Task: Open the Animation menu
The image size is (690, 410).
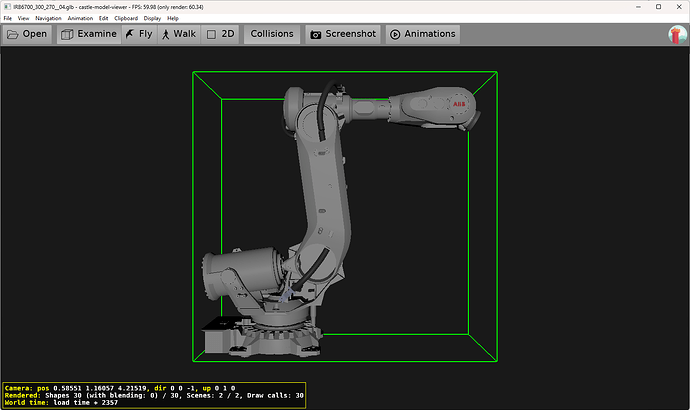Action: click(x=80, y=18)
